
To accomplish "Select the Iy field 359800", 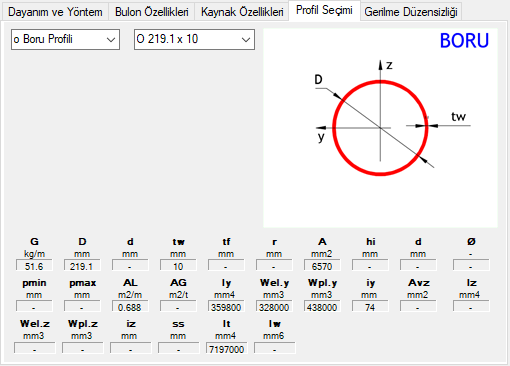I will 226,307.
